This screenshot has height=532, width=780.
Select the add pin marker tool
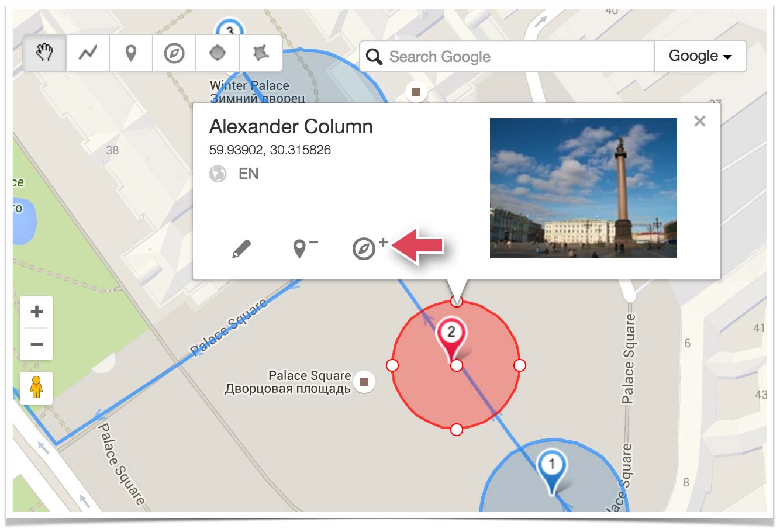pos(131,53)
